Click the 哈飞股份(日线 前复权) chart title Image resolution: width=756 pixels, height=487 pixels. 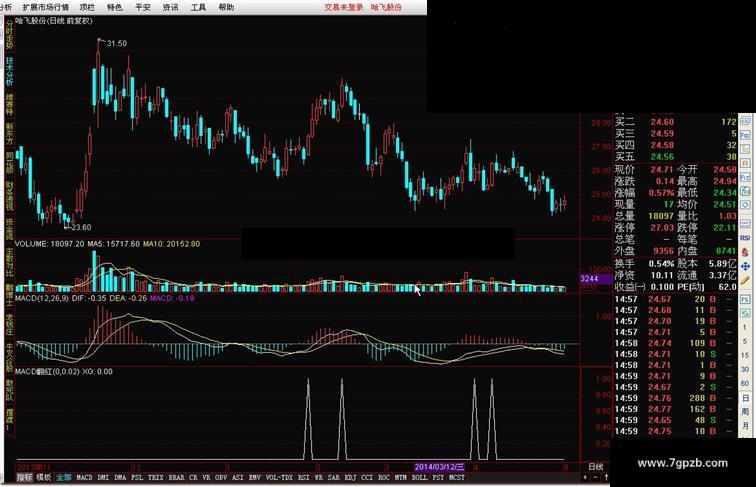pos(54,21)
